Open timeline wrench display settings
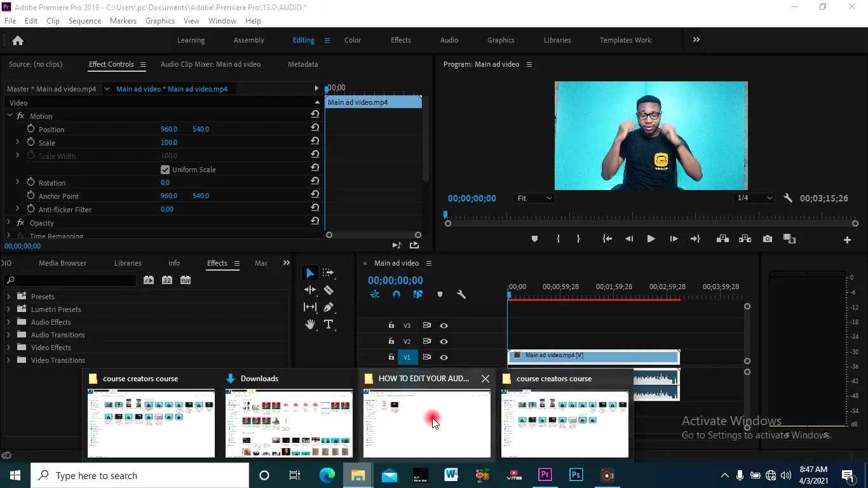Screen dimensions: 868x488 [461, 294]
